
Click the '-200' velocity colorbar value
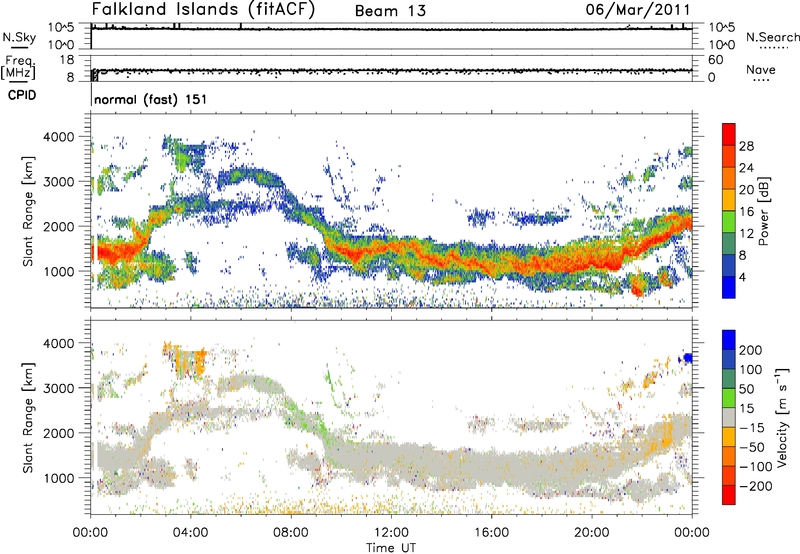coord(756,486)
